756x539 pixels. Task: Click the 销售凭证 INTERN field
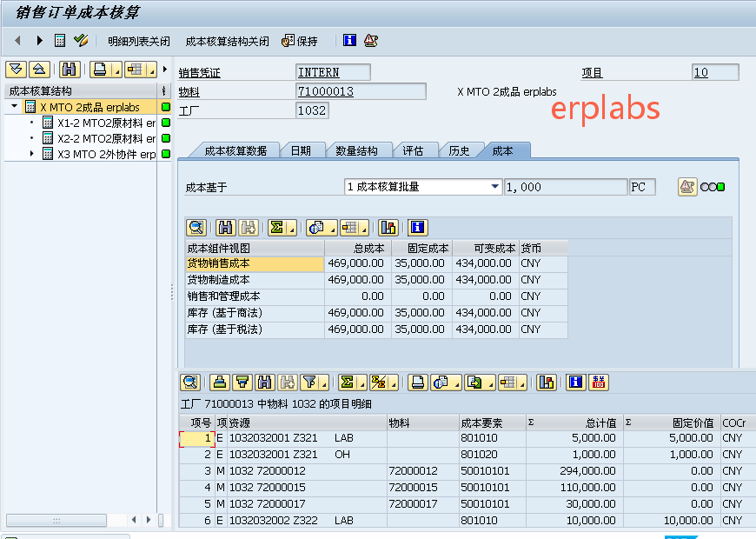(333, 72)
